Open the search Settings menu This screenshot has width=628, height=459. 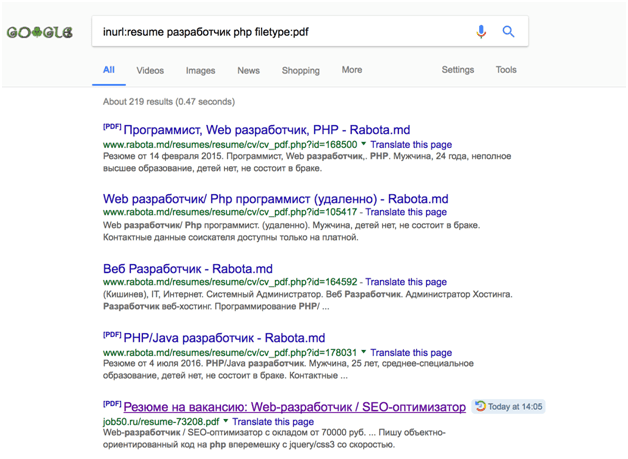[x=458, y=70]
